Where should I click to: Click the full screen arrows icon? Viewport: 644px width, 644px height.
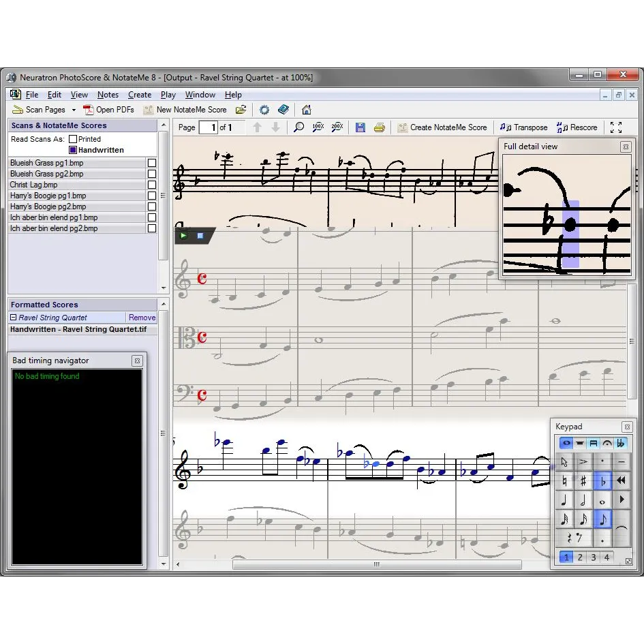(x=615, y=127)
